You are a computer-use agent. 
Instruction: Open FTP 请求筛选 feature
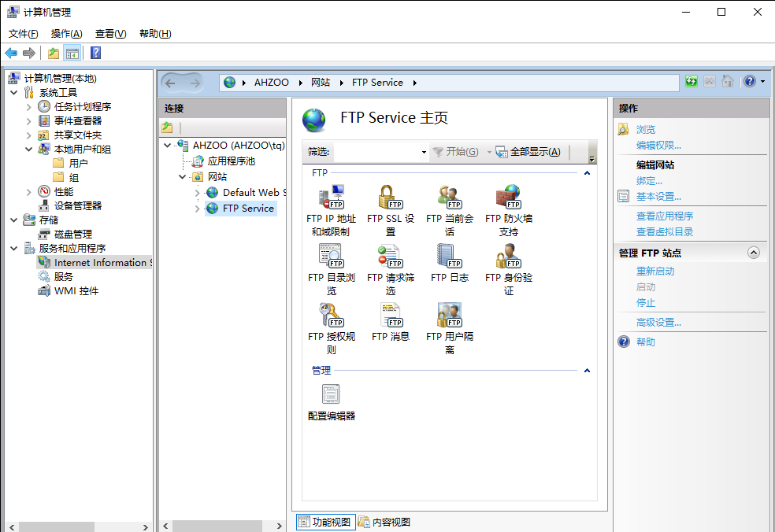(x=391, y=270)
